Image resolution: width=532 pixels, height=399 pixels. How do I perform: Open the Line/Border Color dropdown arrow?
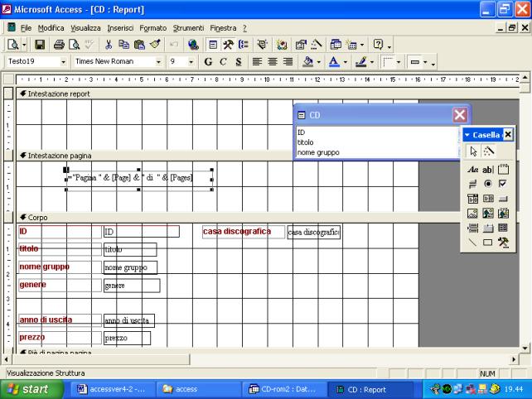pos(372,62)
